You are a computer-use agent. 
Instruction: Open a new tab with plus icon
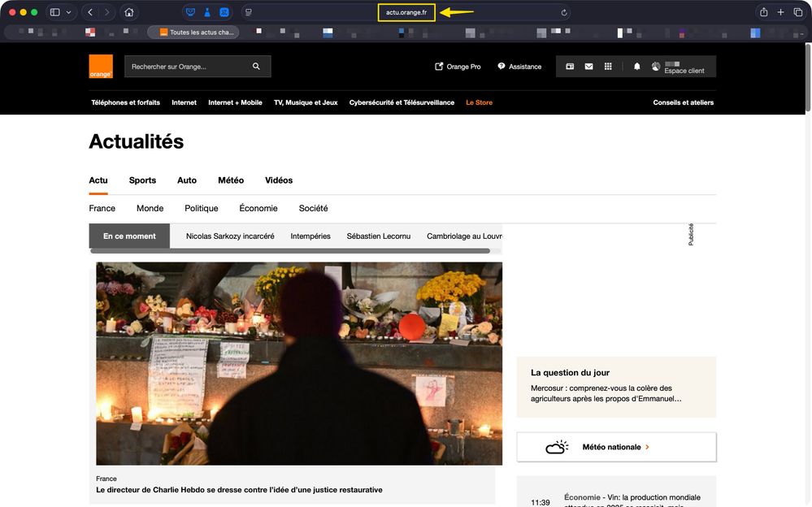tap(780, 12)
